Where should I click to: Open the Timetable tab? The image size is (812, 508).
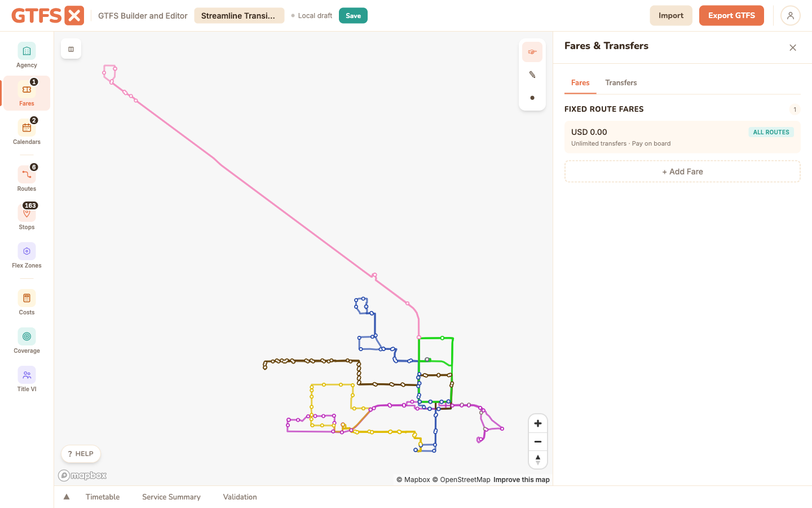point(103,497)
